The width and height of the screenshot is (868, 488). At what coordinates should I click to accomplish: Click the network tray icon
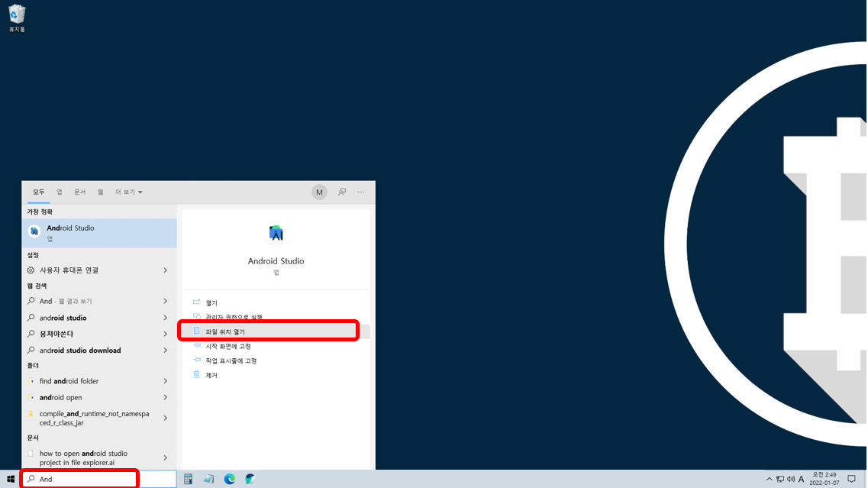coord(780,479)
